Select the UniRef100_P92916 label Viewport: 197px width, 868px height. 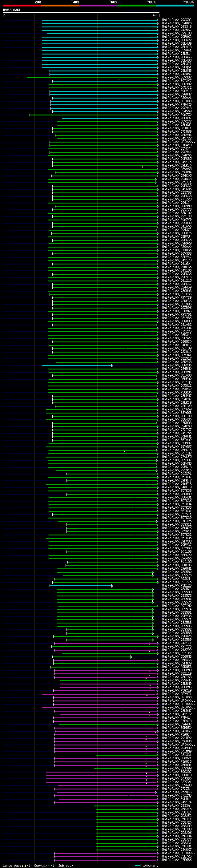[177, 470]
